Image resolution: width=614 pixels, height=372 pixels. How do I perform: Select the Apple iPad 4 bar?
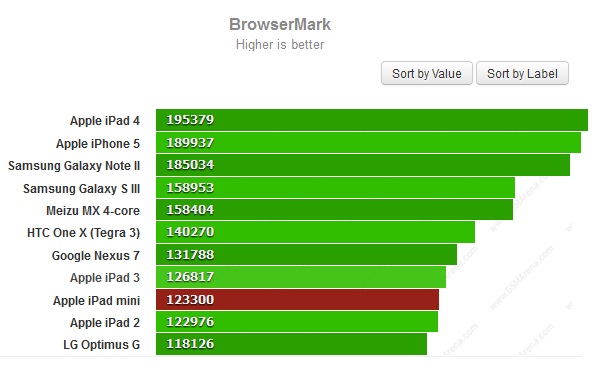click(372, 120)
